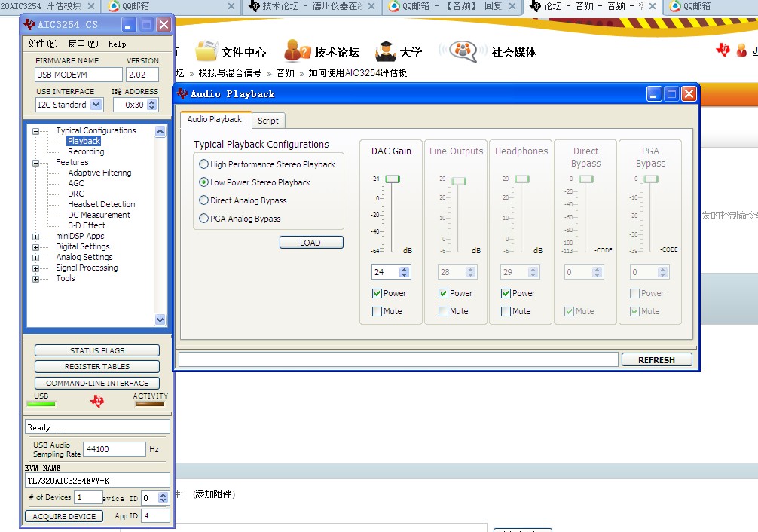Click Device ID spinner arrows
Screen dimensions: 758x532
click(164, 497)
